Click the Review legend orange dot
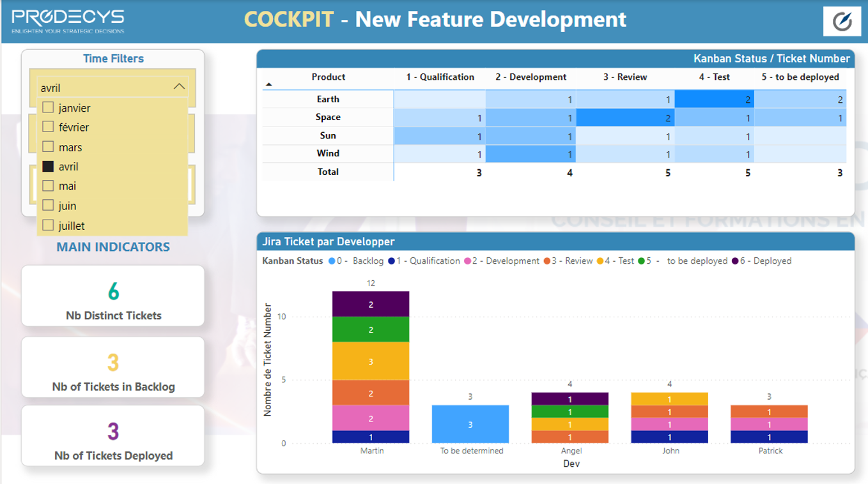This screenshot has height=484, width=868. pyautogui.click(x=547, y=261)
